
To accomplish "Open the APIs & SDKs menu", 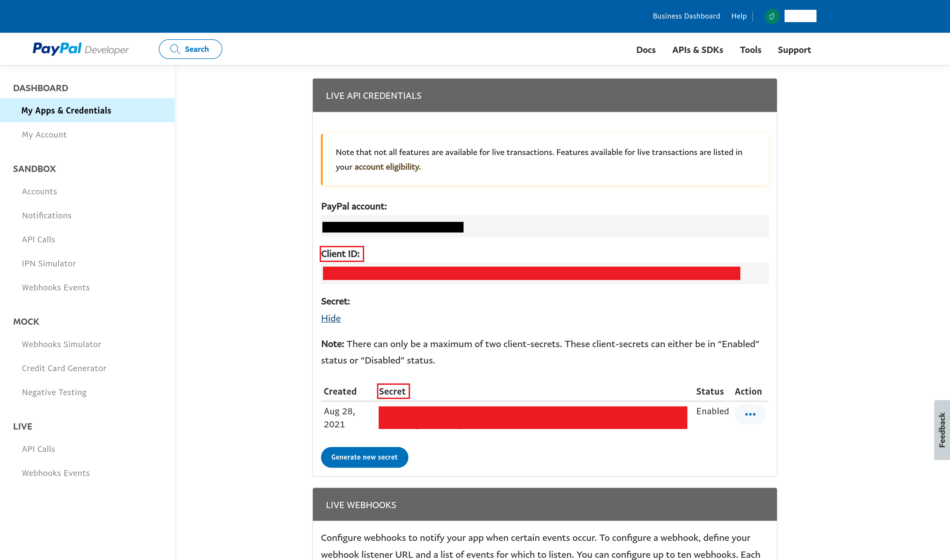I will [697, 50].
